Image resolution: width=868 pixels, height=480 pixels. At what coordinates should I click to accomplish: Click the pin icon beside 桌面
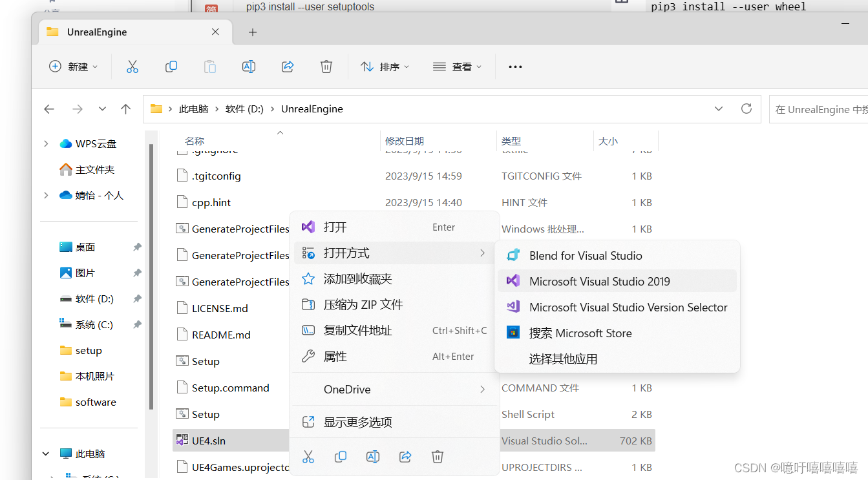pos(137,247)
